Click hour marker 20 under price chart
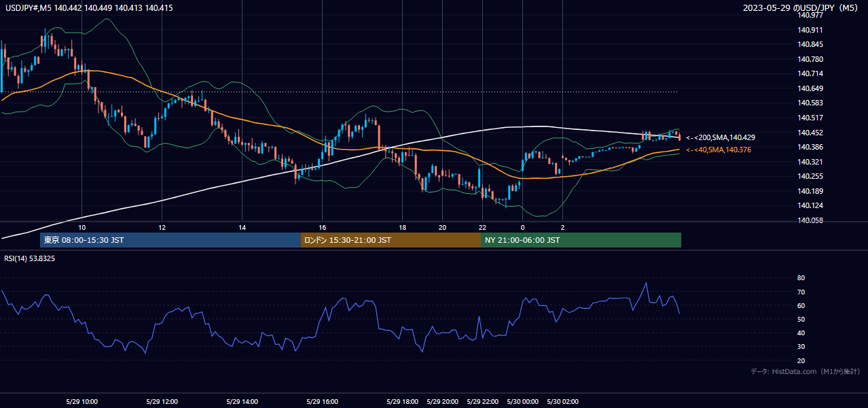Viewport: 868px width, 408px height. (x=443, y=228)
